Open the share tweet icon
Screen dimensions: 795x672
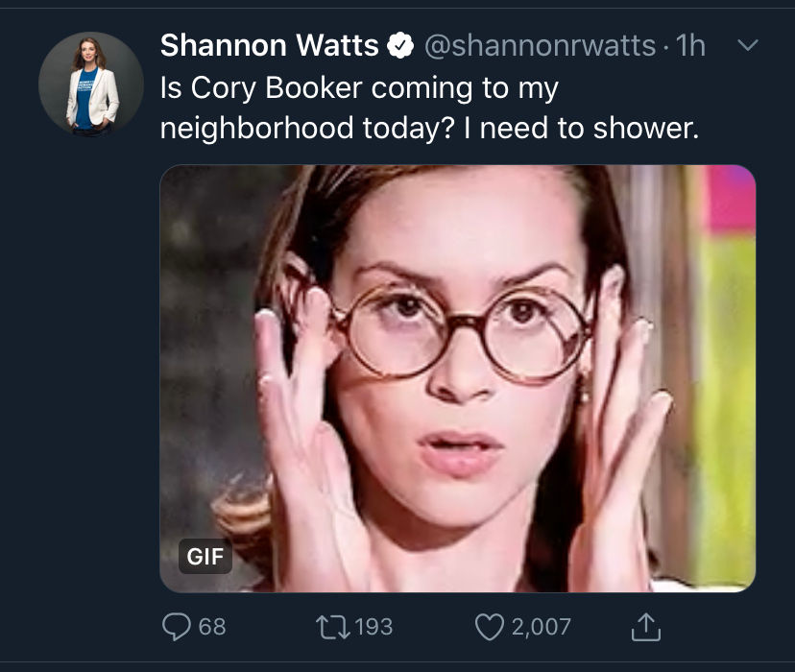(x=646, y=627)
